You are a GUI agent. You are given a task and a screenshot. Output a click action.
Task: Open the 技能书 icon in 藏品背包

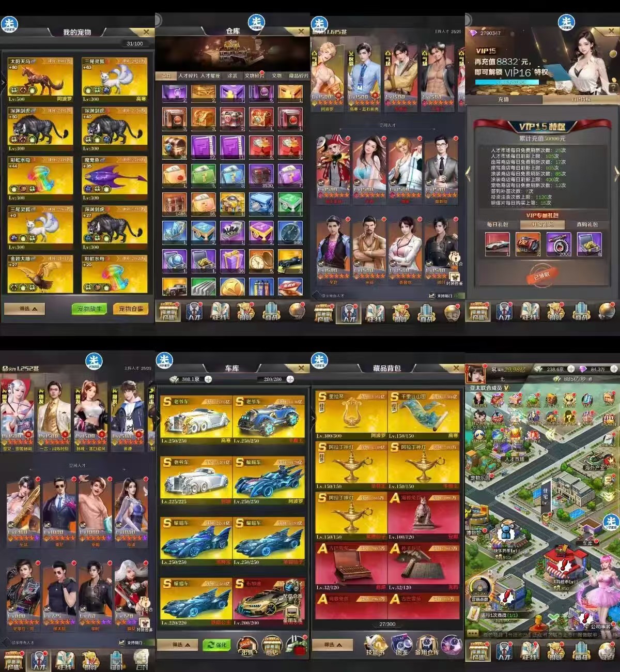pos(375,645)
